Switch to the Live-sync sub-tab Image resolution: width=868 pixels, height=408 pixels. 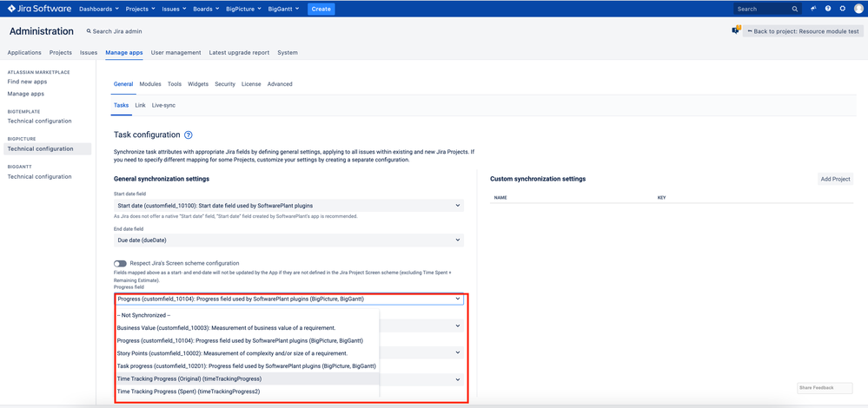(163, 105)
